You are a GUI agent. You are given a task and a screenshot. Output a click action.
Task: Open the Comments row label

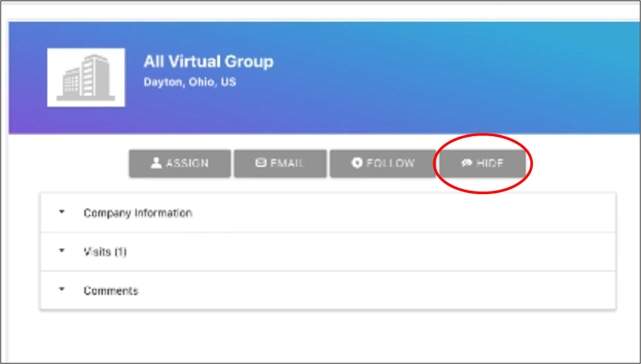tap(111, 290)
